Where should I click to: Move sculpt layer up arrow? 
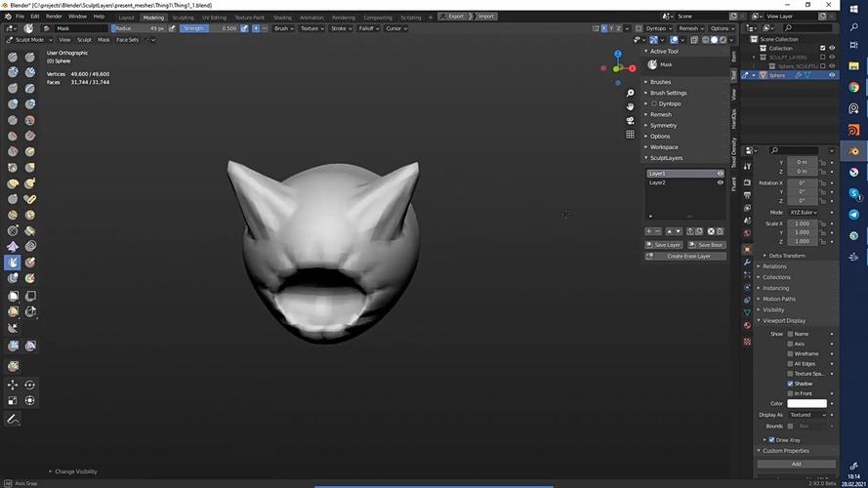click(x=669, y=231)
